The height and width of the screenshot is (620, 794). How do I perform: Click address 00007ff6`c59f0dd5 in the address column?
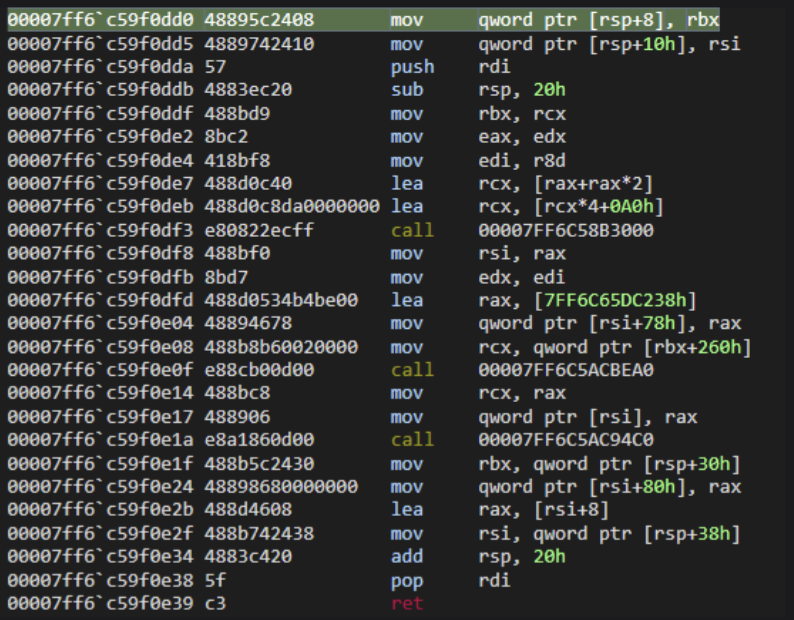tap(101, 44)
